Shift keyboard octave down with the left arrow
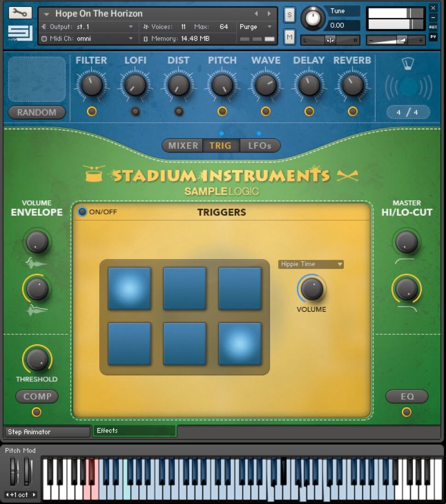 click(7, 494)
